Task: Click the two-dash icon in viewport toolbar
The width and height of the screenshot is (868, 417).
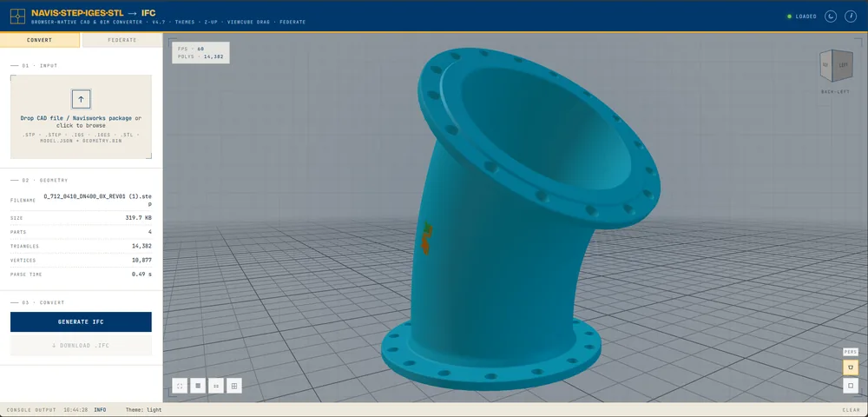Action: click(216, 386)
